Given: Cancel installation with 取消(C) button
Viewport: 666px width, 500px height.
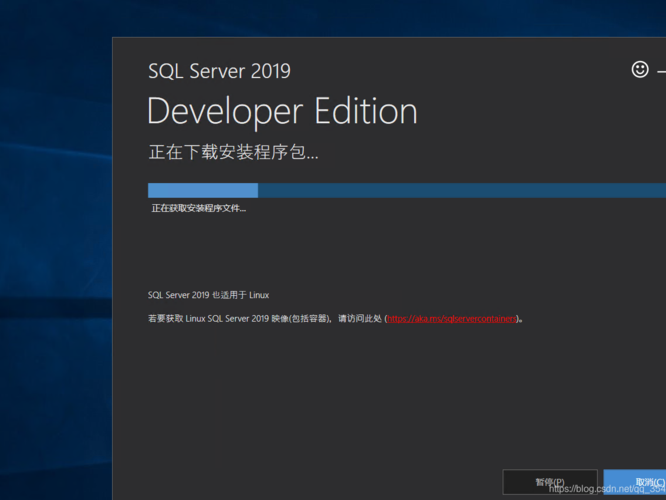Looking at the screenshot, I should pyautogui.click(x=635, y=482).
